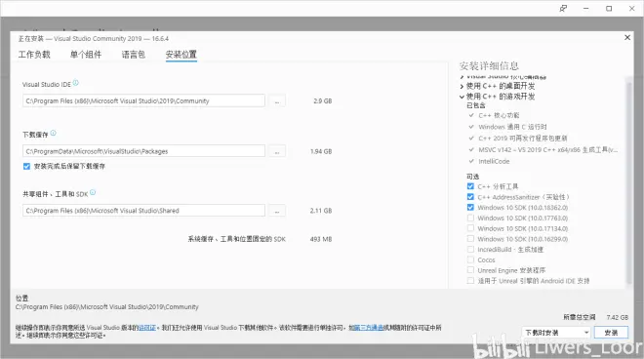Click the 已包含 section label

(475, 105)
